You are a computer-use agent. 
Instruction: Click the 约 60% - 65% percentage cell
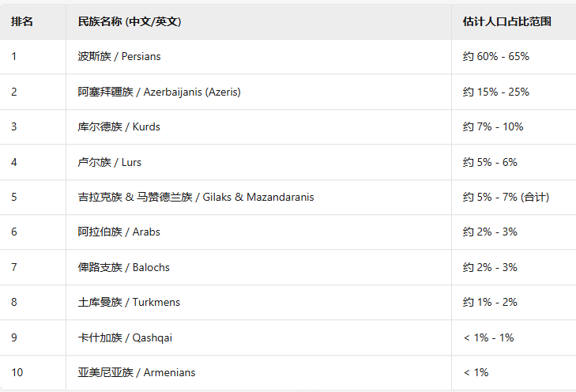tap(496, 57)
